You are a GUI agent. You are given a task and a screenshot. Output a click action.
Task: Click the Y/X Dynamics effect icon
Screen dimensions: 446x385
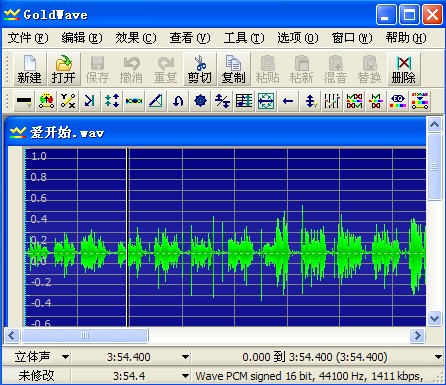pos(68,101)
